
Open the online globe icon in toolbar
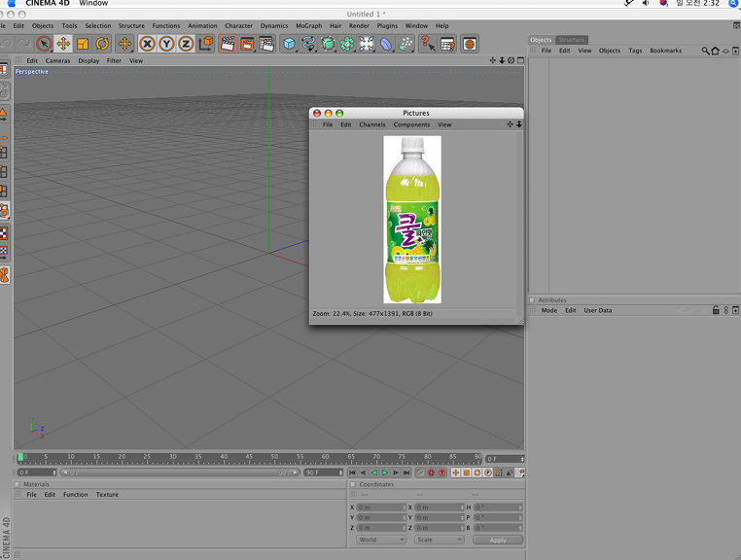click(x=470, y=44)
